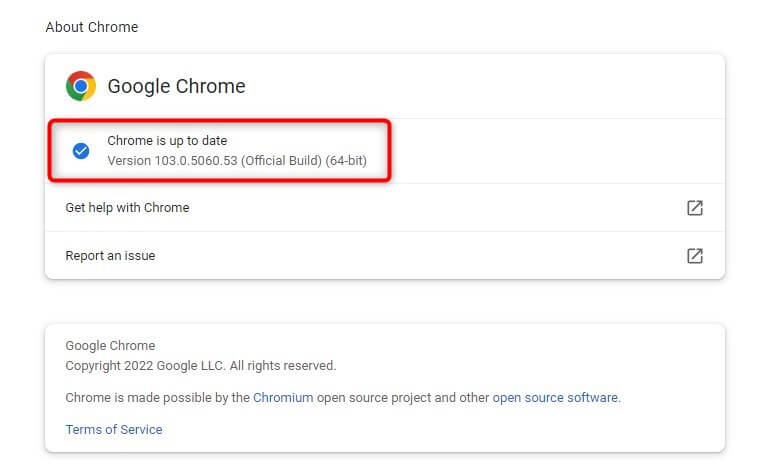Follow the open source software link
This screenshot has height=475, width=763.
[x=555, y=397]
